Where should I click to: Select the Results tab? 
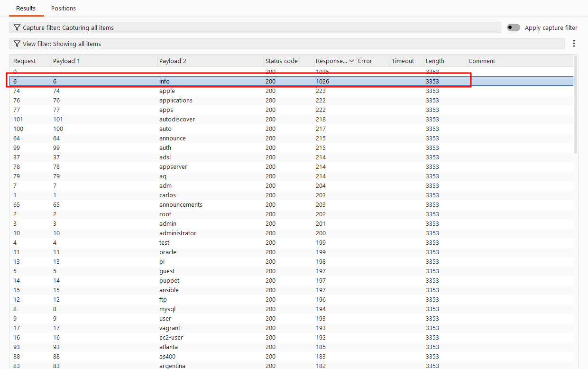click(26, 9)
